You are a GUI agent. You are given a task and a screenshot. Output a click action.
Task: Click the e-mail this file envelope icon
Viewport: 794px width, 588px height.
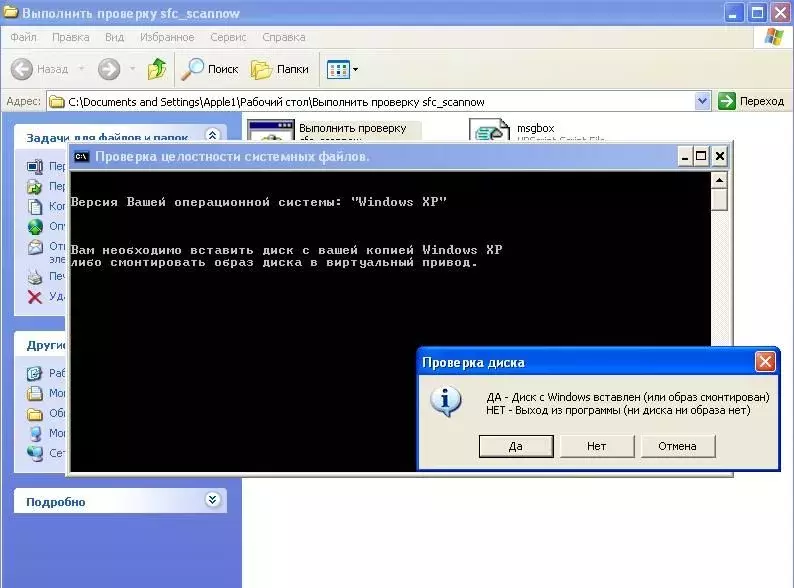[35, 247]
